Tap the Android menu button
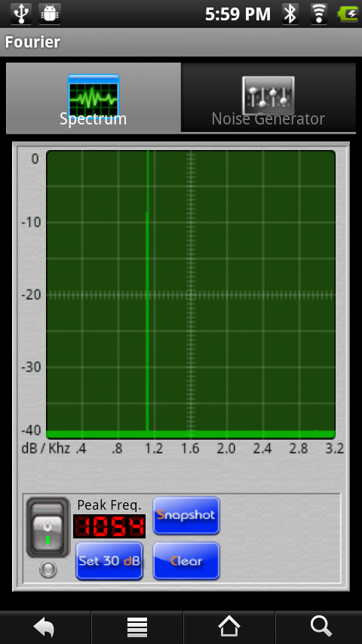This screenshot has width=362, height=644. click(137, 627)
